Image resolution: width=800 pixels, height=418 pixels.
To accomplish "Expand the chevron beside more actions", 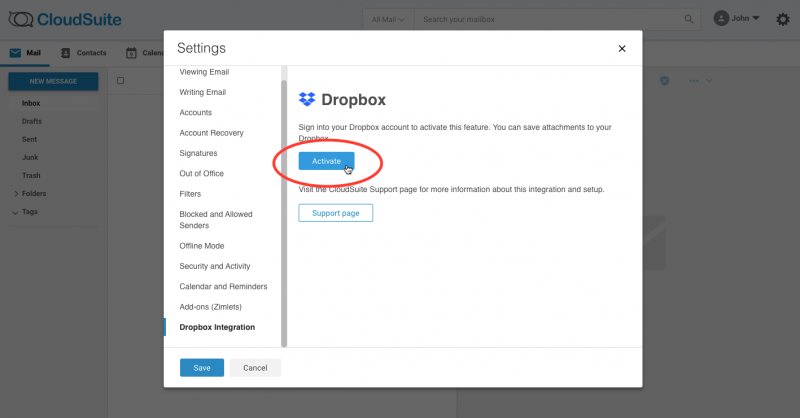I will coord(709,81).
